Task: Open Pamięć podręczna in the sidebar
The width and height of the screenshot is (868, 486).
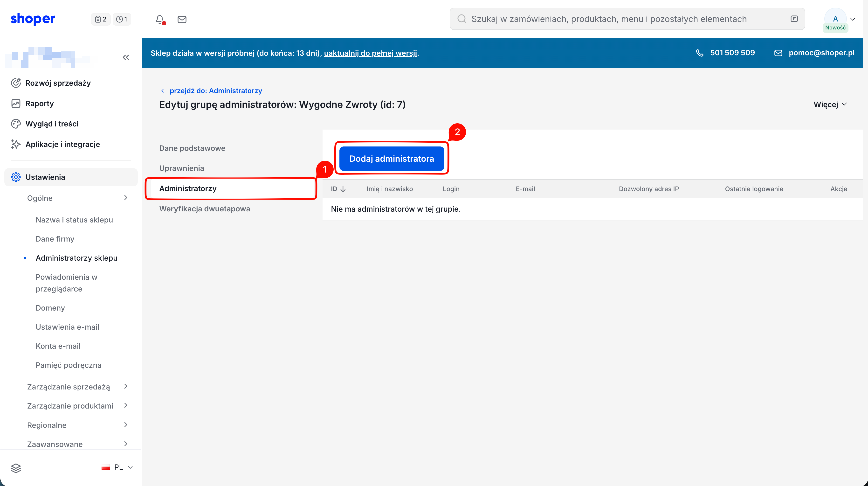Action: click(69, 365)
